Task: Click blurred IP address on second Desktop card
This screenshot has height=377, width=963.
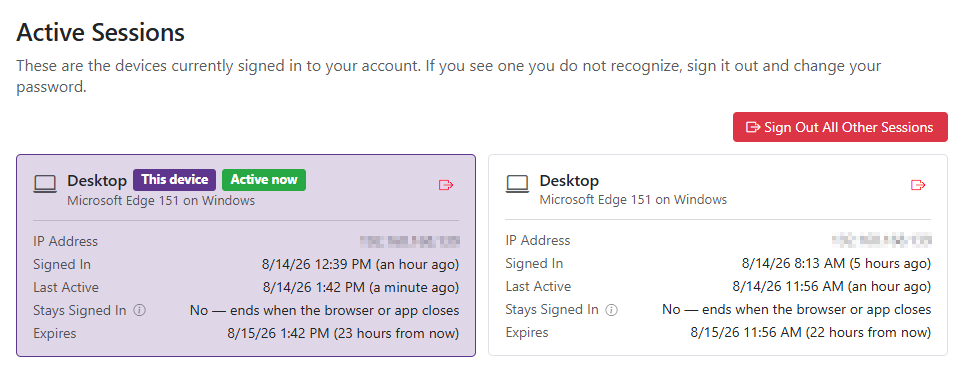Action: point(883,240)
